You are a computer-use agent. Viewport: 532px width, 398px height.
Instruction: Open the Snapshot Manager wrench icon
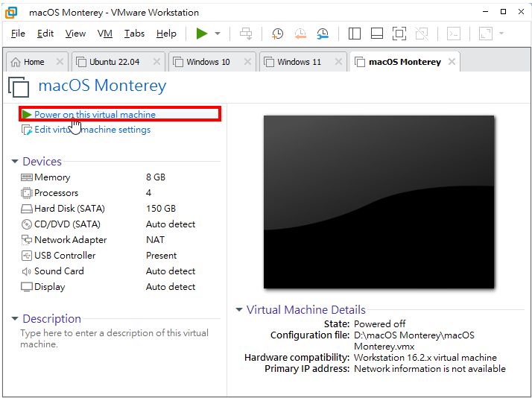coord(323,34)
